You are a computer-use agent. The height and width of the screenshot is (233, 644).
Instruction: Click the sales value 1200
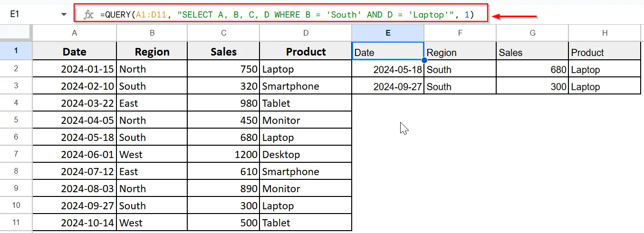[223, 154]
